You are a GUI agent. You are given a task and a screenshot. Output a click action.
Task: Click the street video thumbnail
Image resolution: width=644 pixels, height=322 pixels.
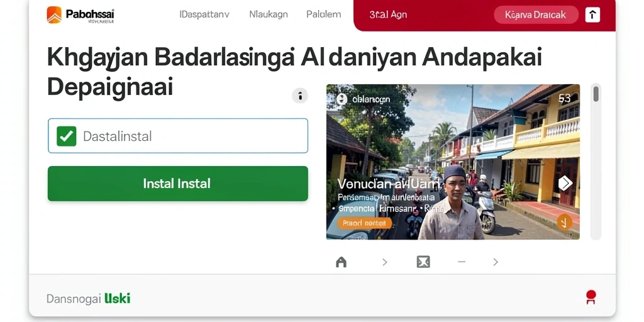coord(453,162)
